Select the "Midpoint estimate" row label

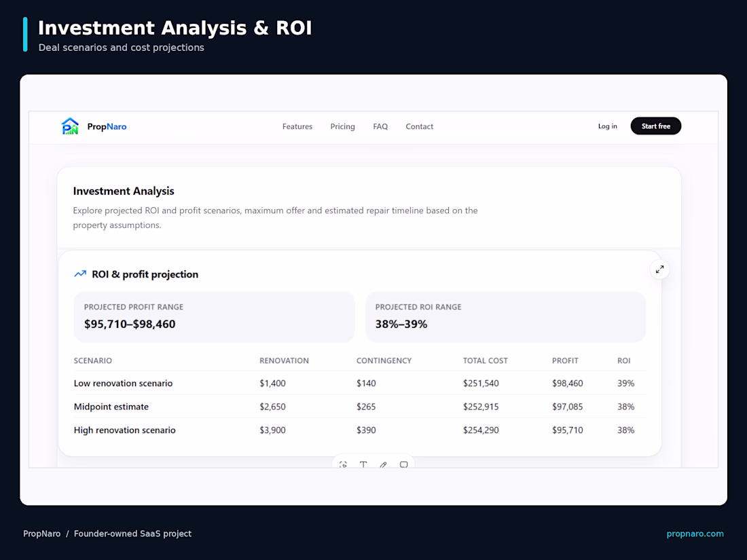(x=111, y=407)
